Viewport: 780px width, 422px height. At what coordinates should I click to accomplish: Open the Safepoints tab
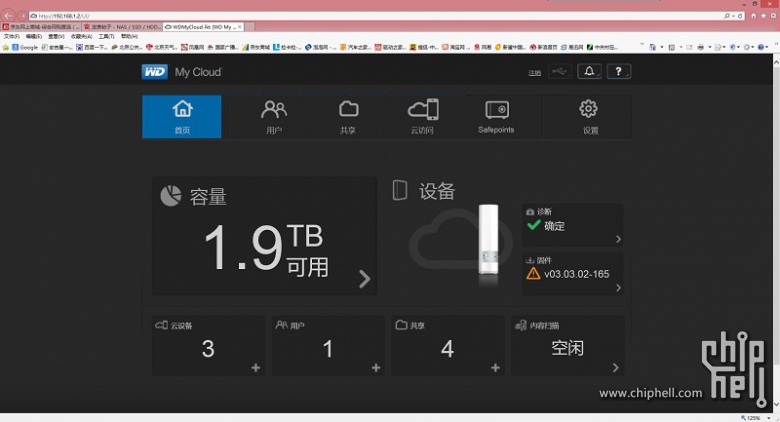click(x=496, y=116)
